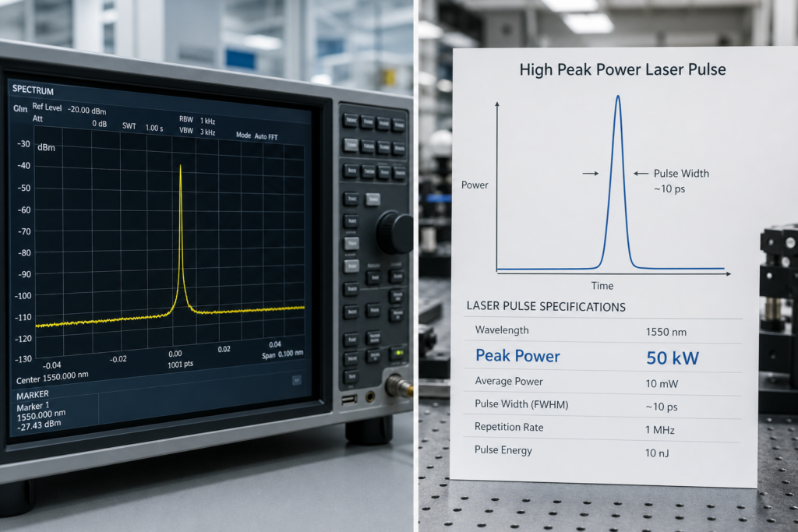The image size is (798, 532).
Task: Select the Att 0 dB setting
Action: (x=69, y=121)
